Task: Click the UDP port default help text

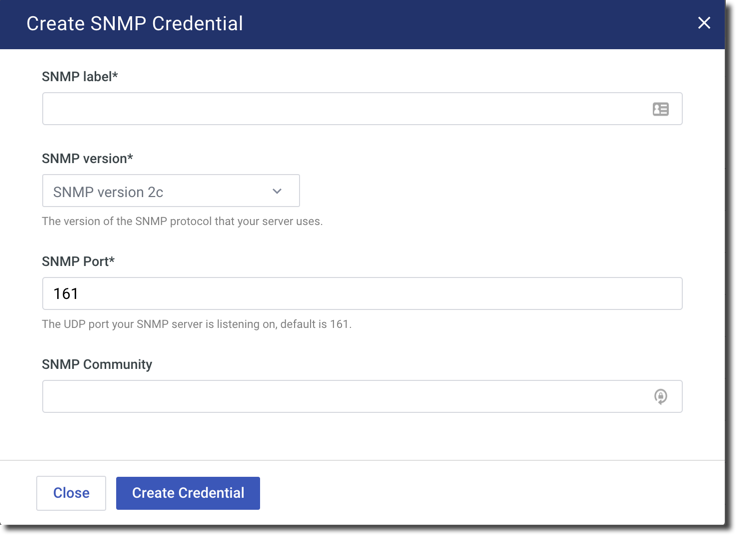Action: coord(196,324)
